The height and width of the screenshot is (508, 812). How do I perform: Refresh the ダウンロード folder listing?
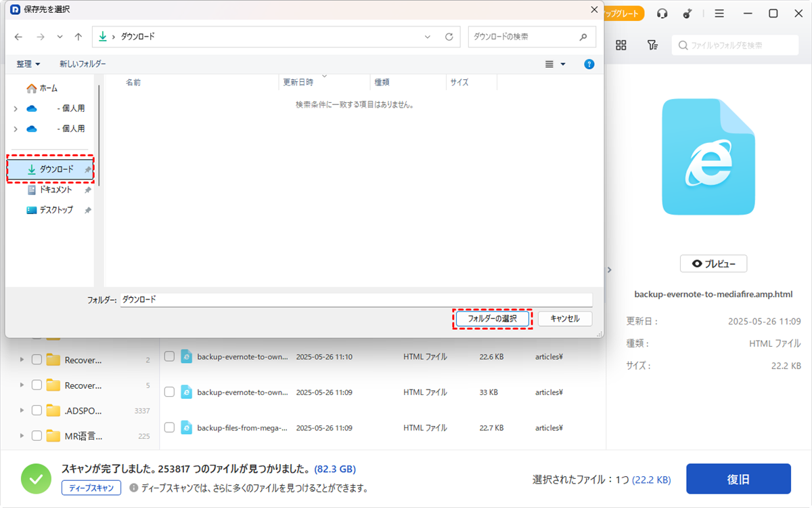(x=449, y=37)
